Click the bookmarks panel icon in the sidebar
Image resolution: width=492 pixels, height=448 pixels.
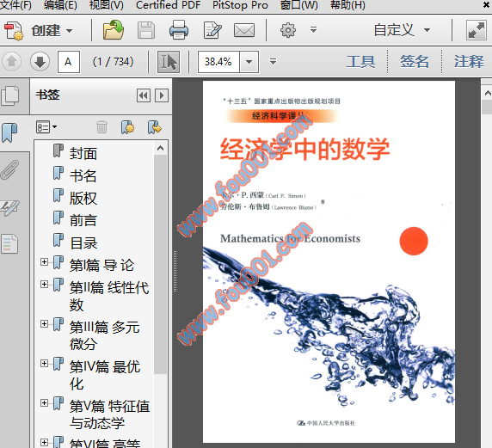[9, 132]
